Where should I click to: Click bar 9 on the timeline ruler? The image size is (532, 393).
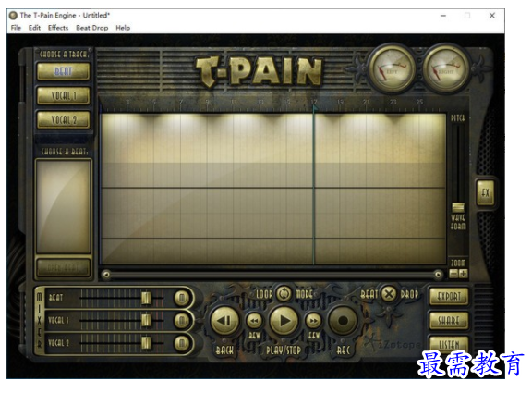tap(207, 103)
